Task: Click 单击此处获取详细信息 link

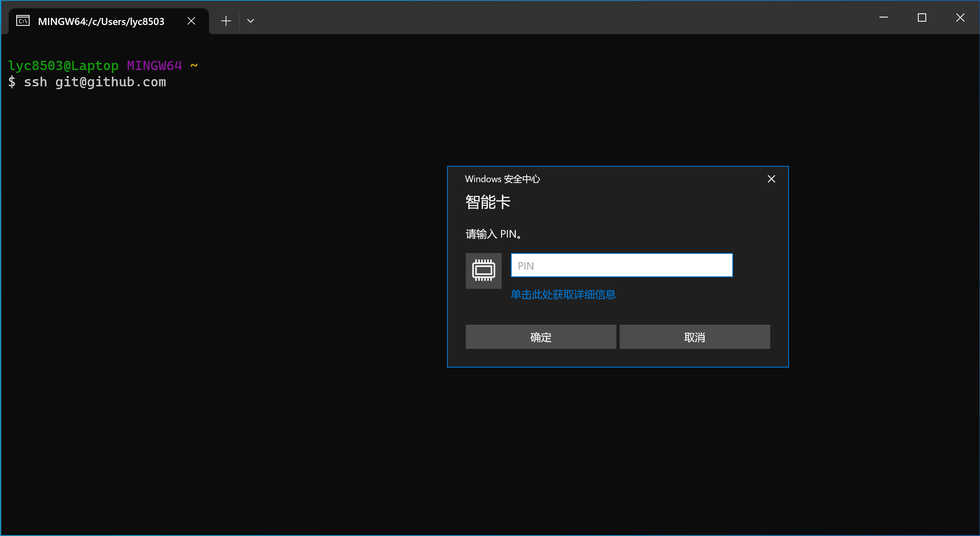Action: 563,294
